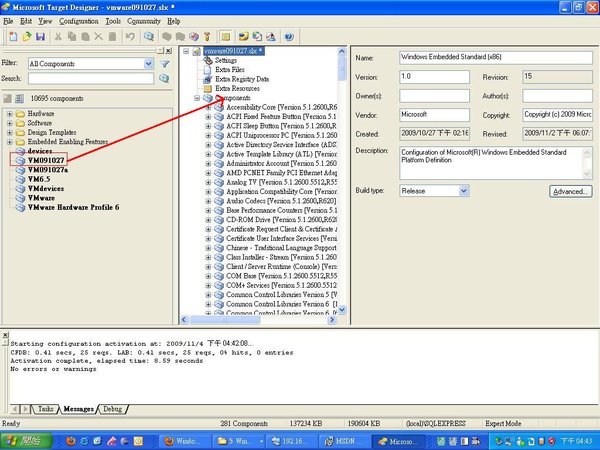Click right arrow of configuration horizontal scrollbar
The width and height of the screenshot is (600, 450).
point(332,320)
